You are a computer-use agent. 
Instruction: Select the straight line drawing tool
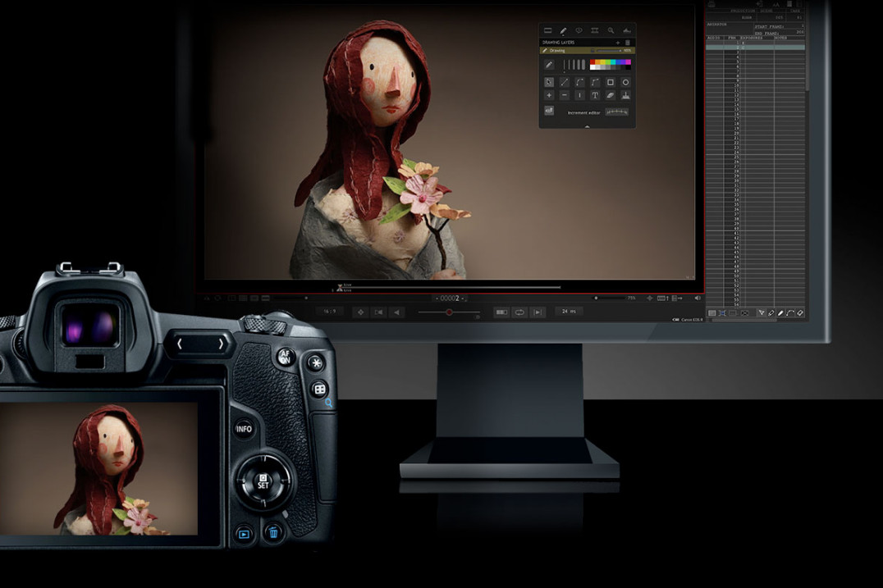[x=565, y=82]
